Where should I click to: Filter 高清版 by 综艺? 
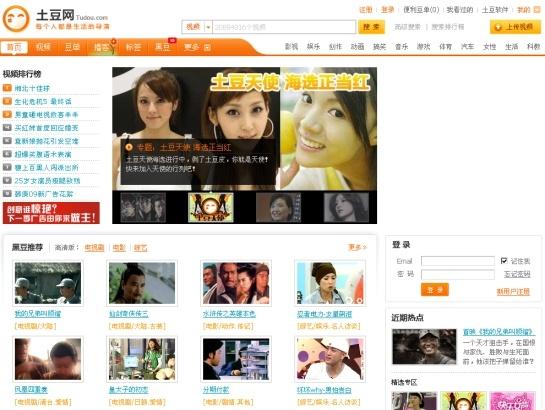[x=140, y=248]
